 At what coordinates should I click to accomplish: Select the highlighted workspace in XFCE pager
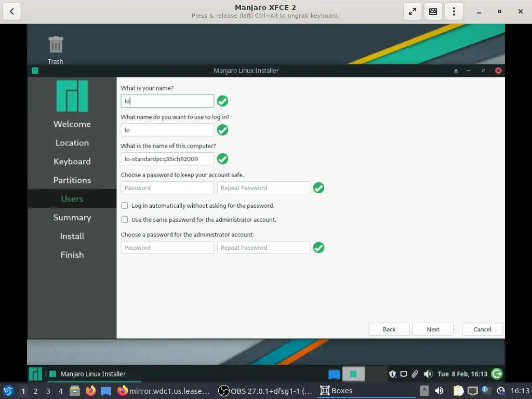click(353, 374)
